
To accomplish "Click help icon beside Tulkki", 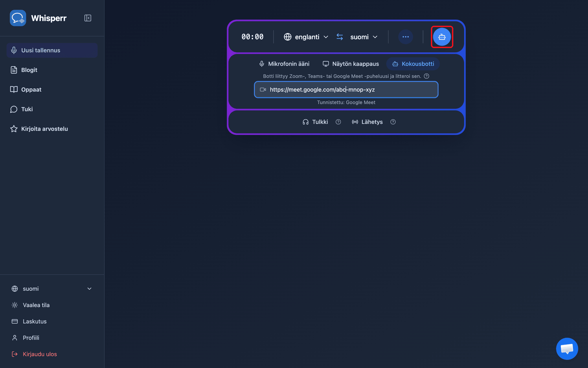I will 338,122.
